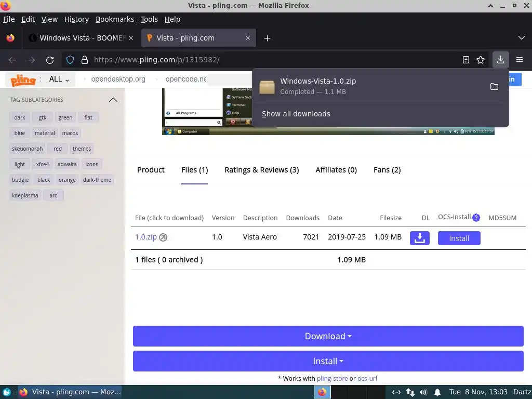
Task: Close the Vista pling.com tab
Action: click(x=248, y=38)
